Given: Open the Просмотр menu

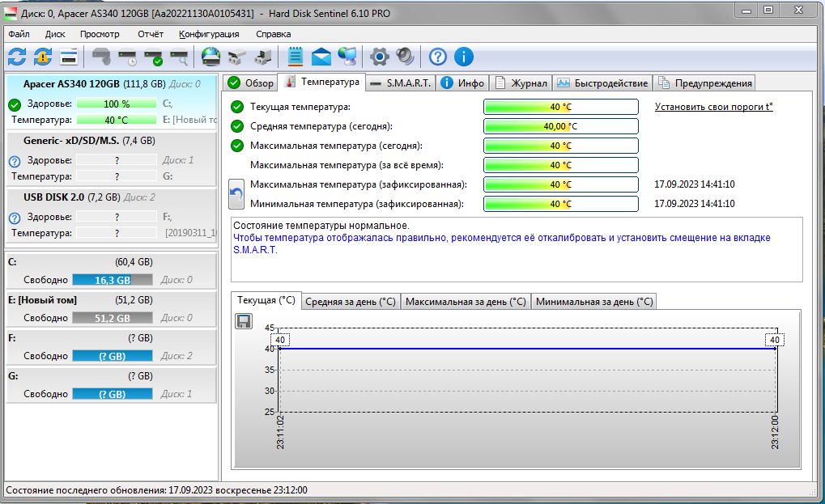Looking at the screenshot, I should coord(100,34).
